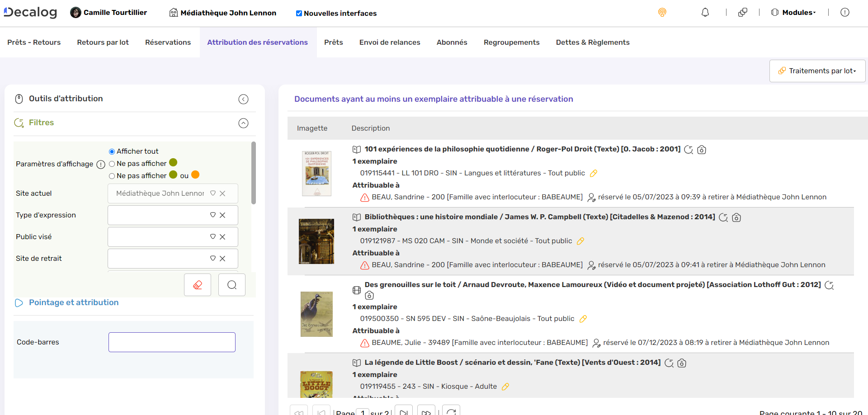Switch to the 'Réservations' tab
This screenshot has width=868, height=415.
[x=168, y=42]
